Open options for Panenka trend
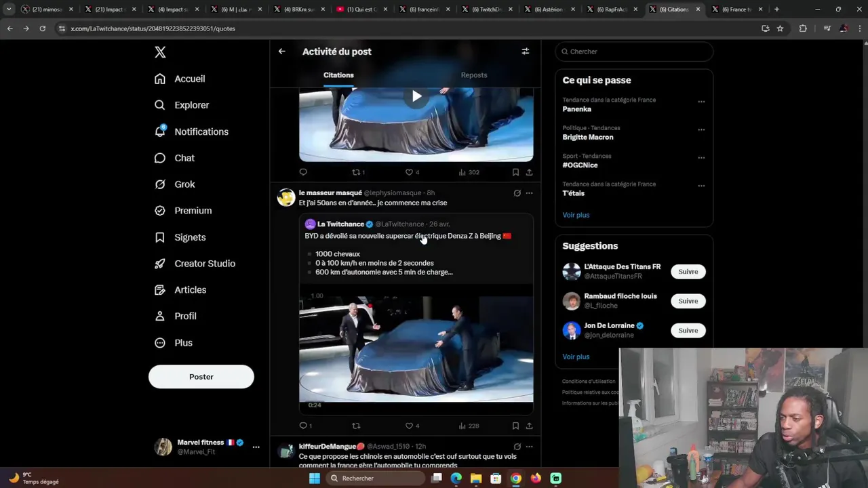This screenshot has height=488, width=868. point(701,102)
